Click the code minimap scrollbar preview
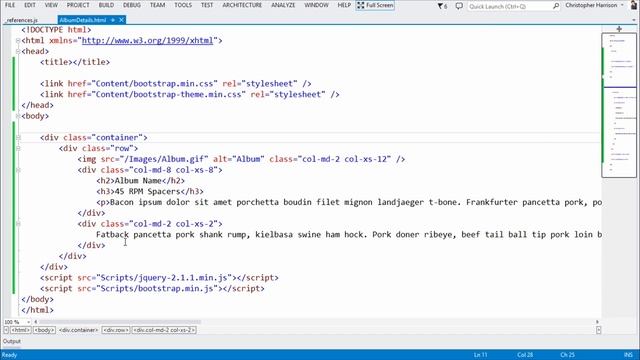This screenshot has width=640, height=360. tap(619, 105)
